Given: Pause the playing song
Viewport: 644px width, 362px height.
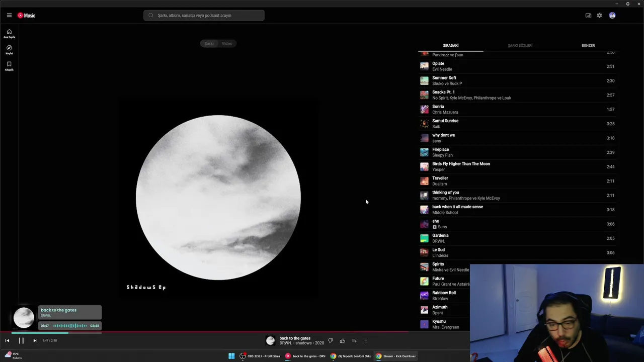Looking at the screenshot, I should (21, 340).
